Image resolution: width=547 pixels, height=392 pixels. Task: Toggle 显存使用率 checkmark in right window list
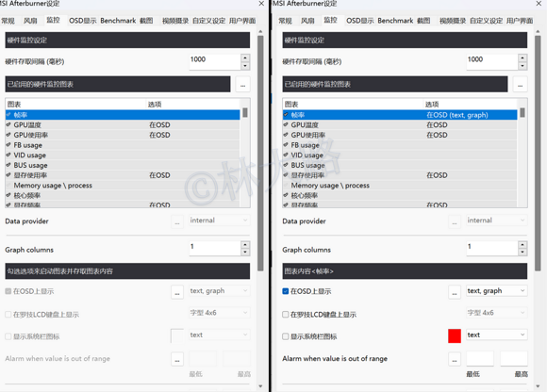click(x=286, y=175)
